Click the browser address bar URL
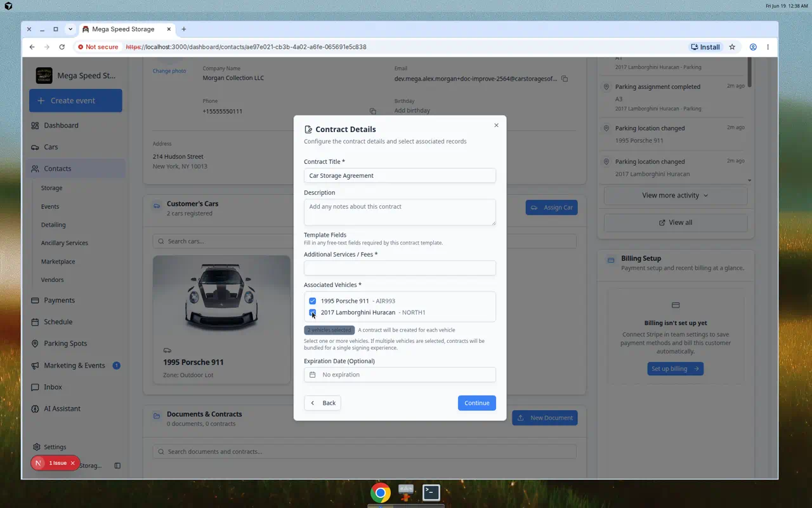Screen dimensions: 812x508 246,47
